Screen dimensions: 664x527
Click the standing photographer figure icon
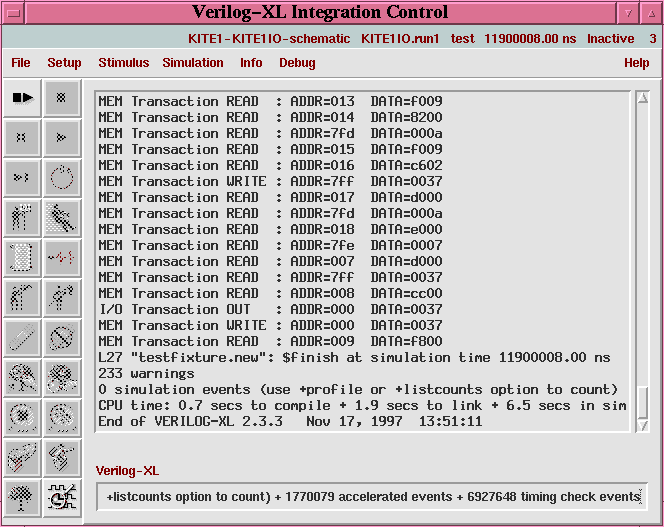point(22,217)
